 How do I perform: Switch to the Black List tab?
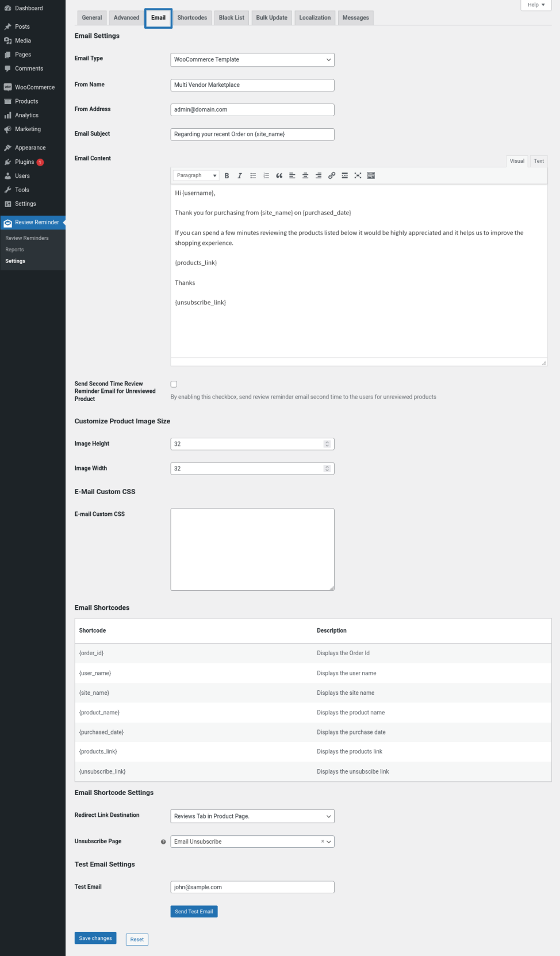(232, 18)
